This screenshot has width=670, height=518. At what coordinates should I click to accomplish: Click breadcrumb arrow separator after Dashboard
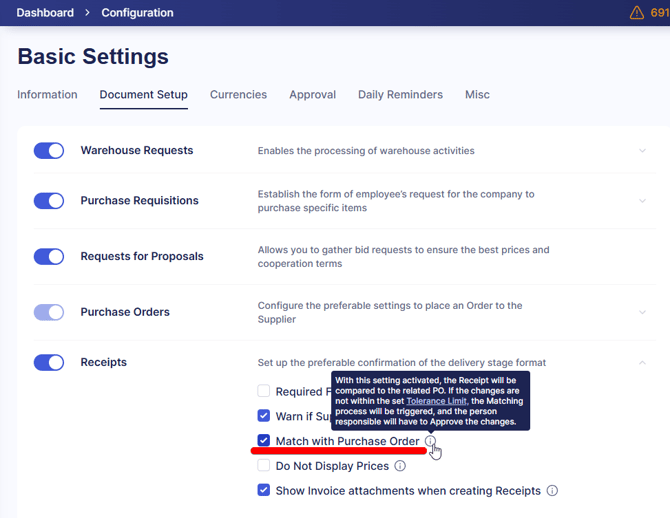(x=87, y=12)
